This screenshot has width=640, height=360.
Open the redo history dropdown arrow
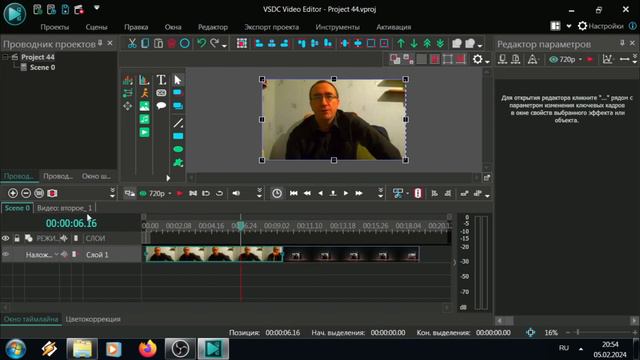point(224,46)
